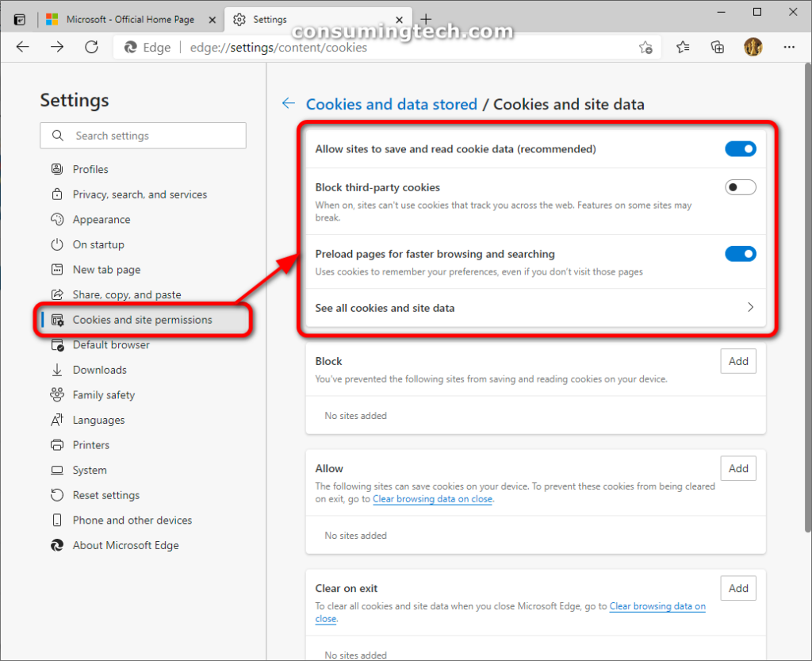Click the Downloads arrow icon

coord(57,370)
